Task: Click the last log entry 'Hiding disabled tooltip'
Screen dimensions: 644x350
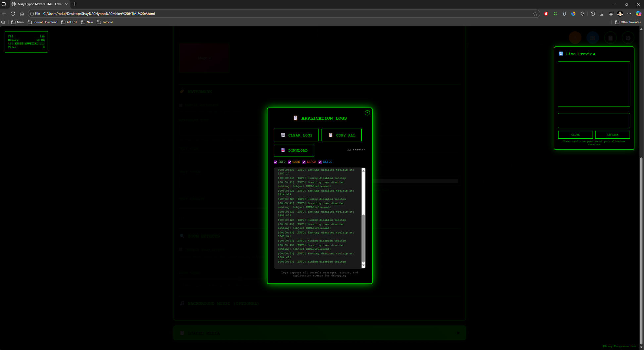Action: tap(312, 262)
